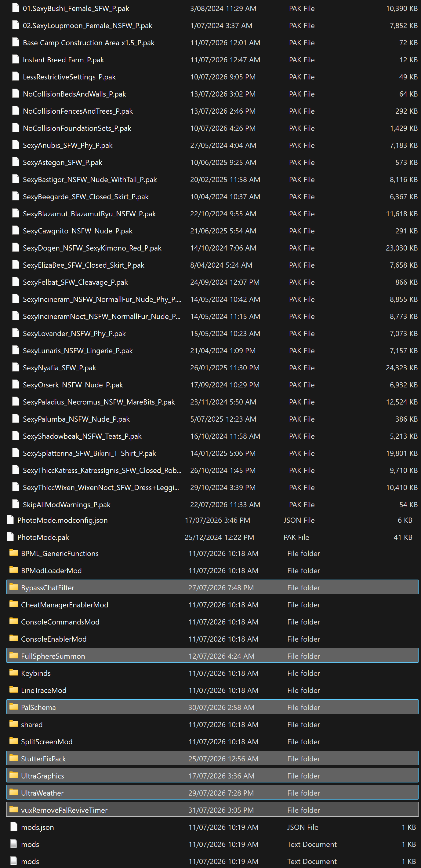The image size is (421, 868).
Task: Select the size value 292 KB
Action: pyautogui.click(x=406, y=111)
